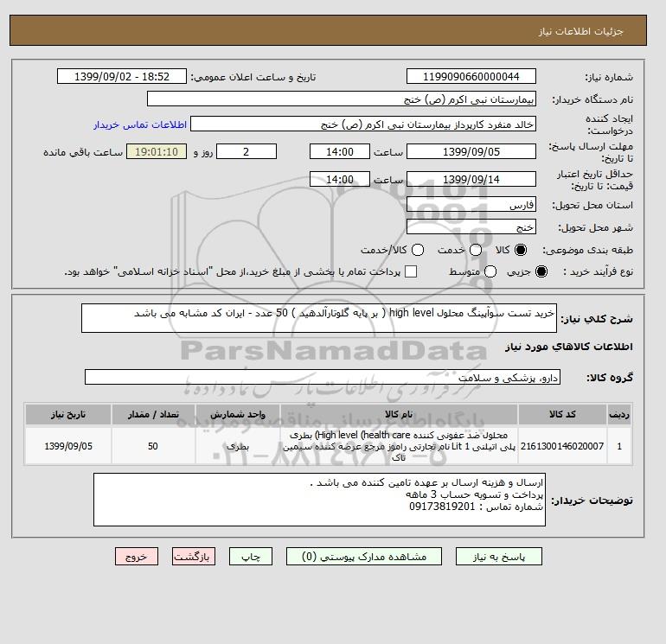Click the بازگشت back button
Screen dimensions: 666x644
194,557
